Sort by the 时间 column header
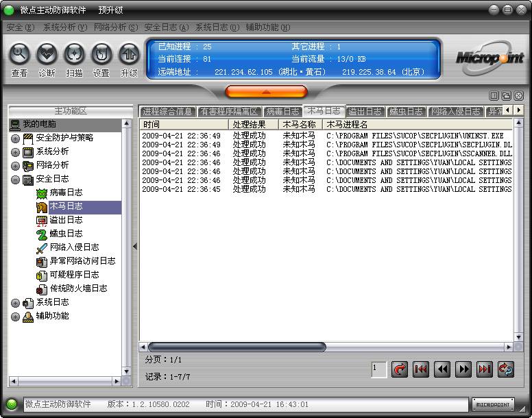Viewport: 532px width, 418px height. pyautogui.click(x=184, y=125)
